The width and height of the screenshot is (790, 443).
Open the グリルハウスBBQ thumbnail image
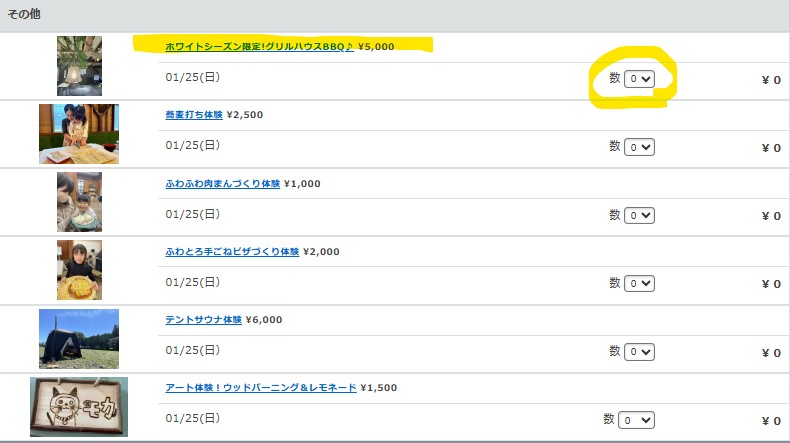pos(79,66)
